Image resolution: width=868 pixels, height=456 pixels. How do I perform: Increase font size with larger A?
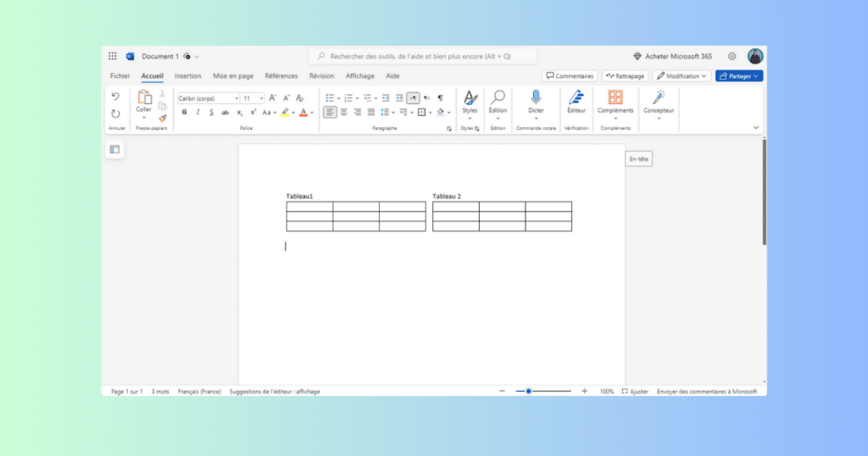(272, 98)
